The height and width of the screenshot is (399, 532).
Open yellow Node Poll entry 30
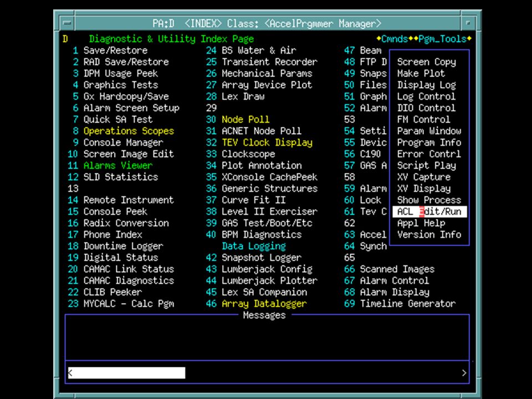[x=245, y=120]
